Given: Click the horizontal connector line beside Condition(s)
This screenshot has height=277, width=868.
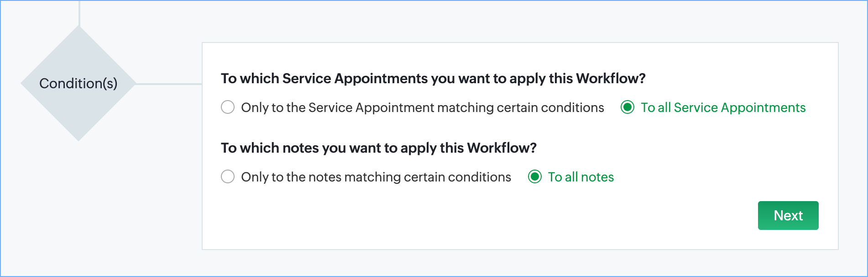Looking at the screenshot, I should (x=169, y=84).
